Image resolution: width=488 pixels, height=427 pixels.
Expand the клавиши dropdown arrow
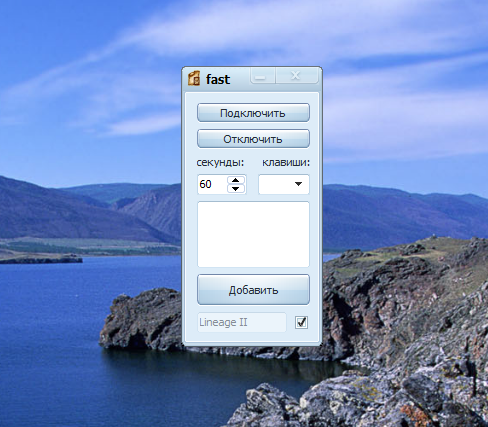pyautogui.click(x=298, y=184)
